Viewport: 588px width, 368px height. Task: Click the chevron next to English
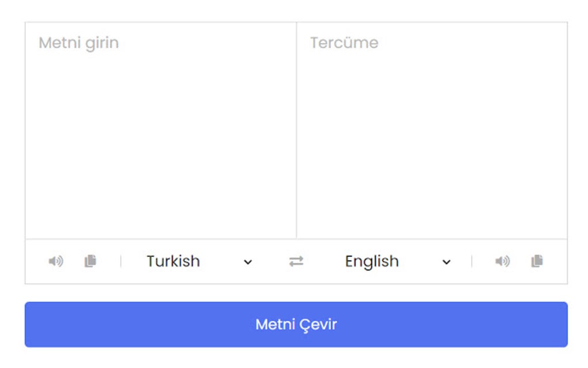pos(446,262)
